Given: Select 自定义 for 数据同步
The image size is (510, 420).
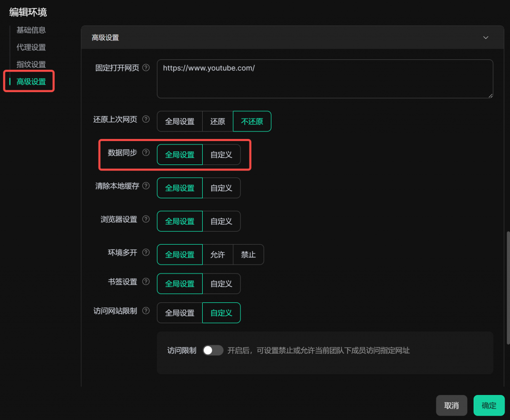Looking at the screenshot, I should click(221, 155).
